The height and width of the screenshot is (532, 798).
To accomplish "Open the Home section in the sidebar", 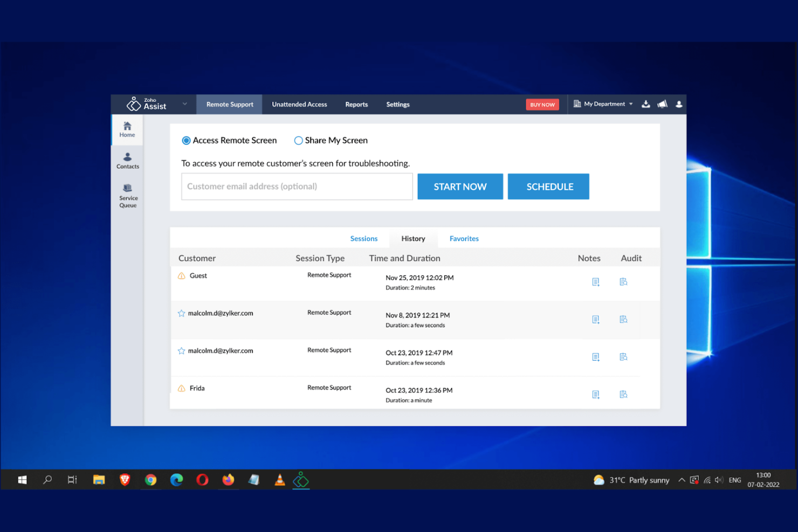I will click(127, 129).
